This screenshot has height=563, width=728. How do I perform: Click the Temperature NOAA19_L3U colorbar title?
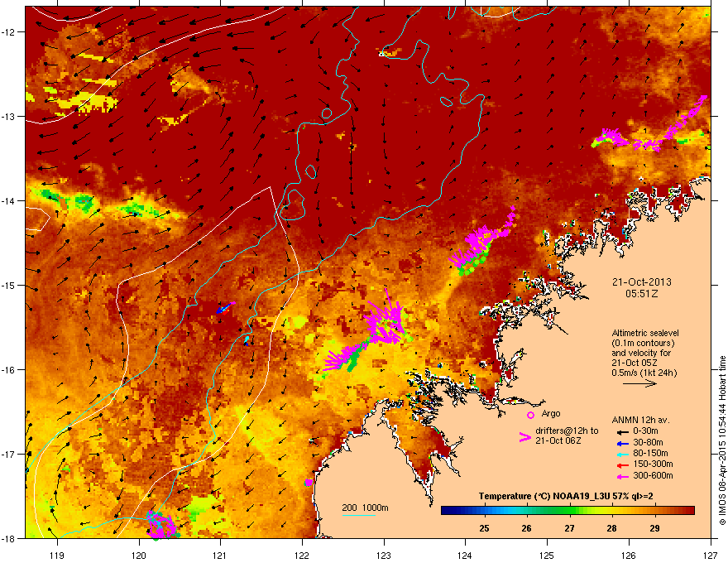566,496
